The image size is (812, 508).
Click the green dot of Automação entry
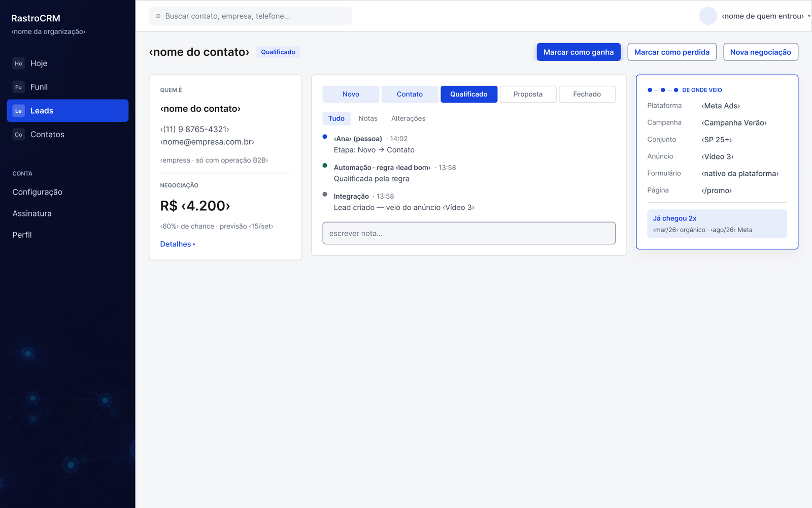point(325,166)
